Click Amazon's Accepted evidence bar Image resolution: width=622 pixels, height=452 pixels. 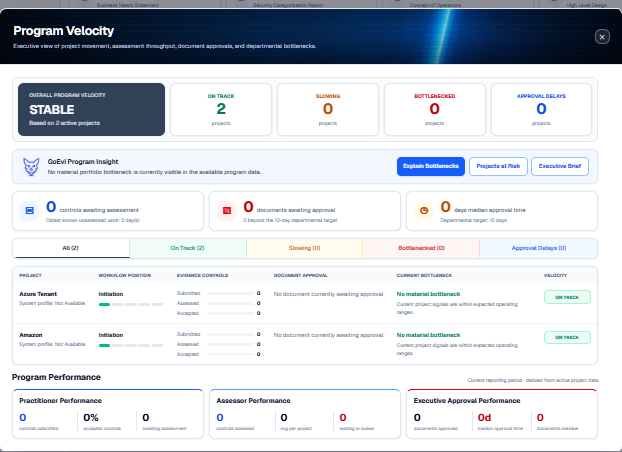pos(230,354)
